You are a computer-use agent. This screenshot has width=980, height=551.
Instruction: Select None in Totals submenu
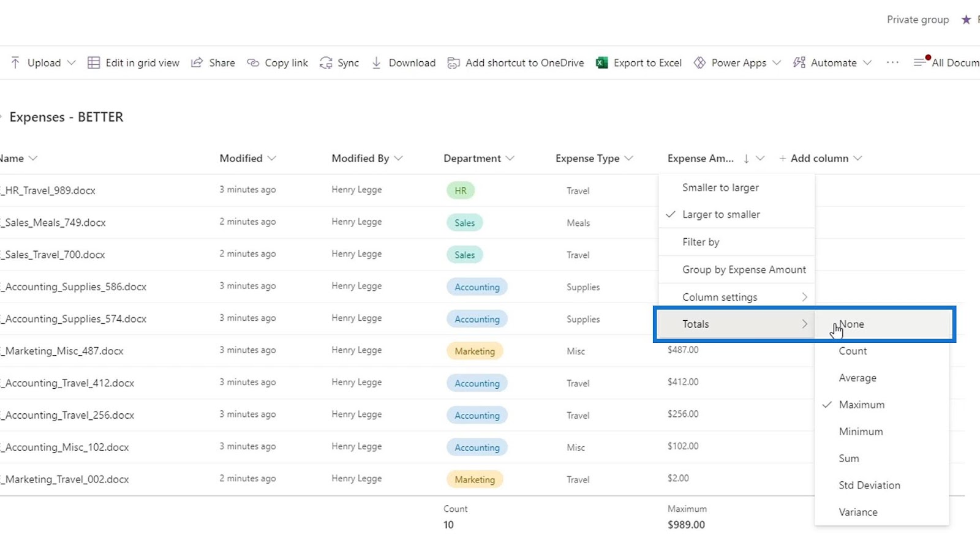[882, 324]
